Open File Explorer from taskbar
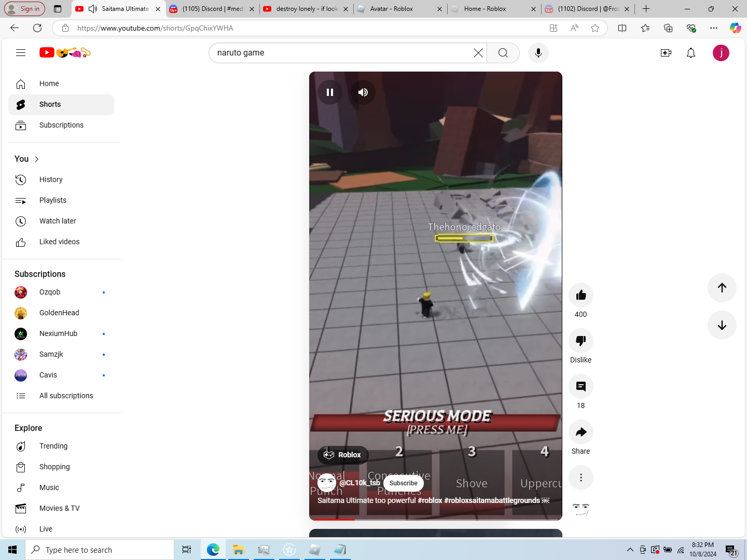Image resolution: width=747 pixels, height=560 pixels. coord(238,550)
